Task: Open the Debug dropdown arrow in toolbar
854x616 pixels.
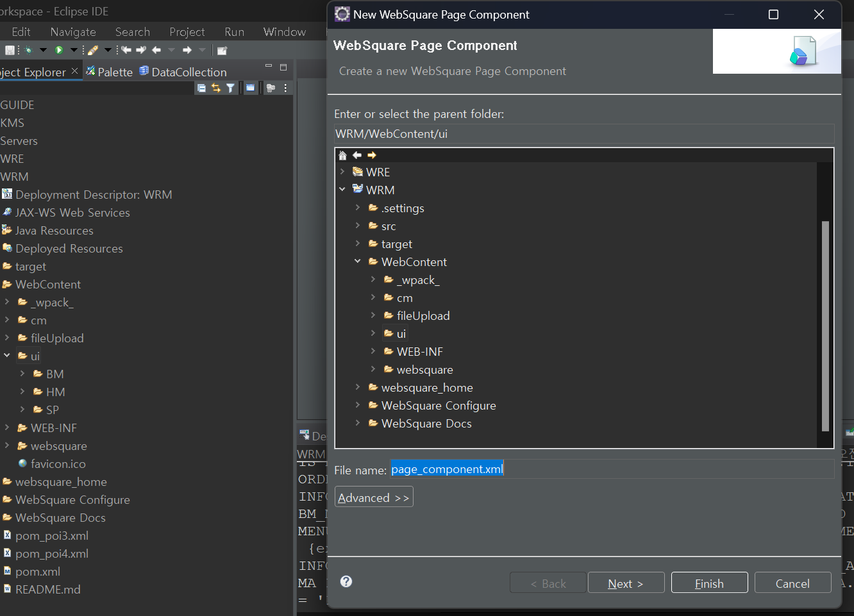Action: 43,50
